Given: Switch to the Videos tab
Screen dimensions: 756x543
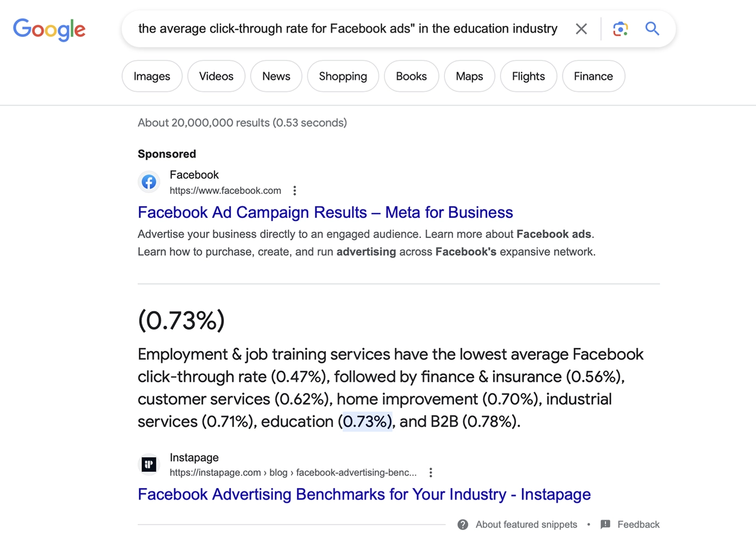Looking at the screenshot, I should point(216,76).
